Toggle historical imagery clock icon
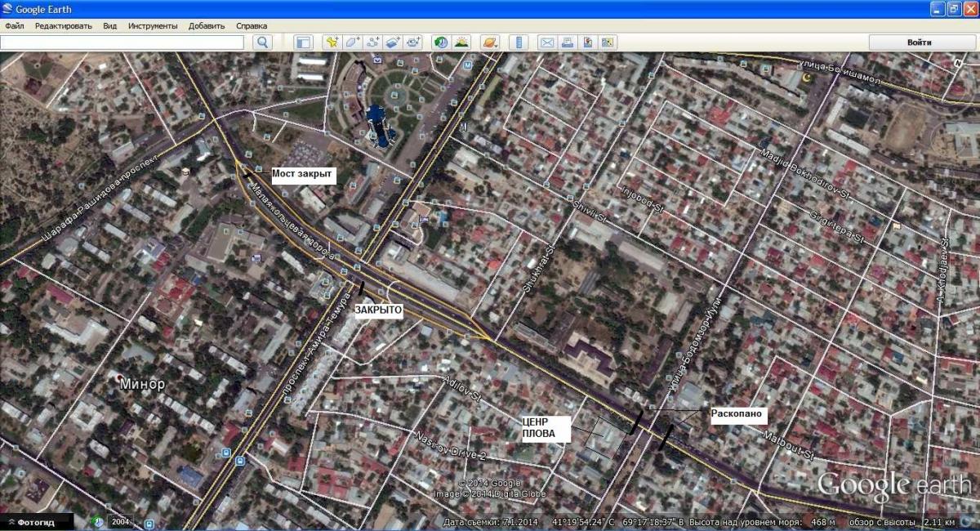 point(441,42)
